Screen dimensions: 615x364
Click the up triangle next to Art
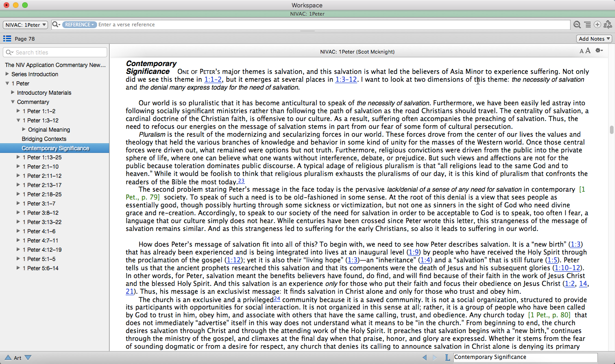point(8,358)
